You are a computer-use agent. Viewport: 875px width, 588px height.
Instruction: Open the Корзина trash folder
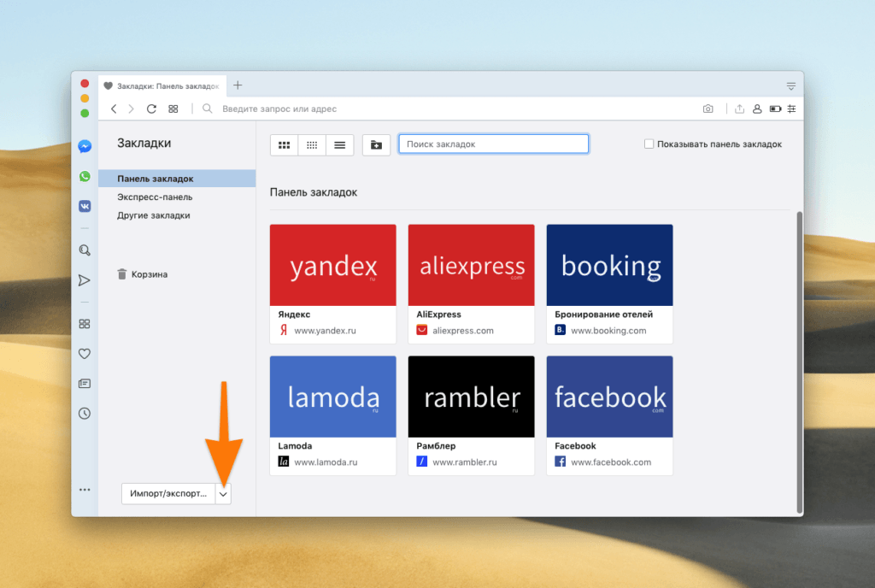click(x=143, y=274)
